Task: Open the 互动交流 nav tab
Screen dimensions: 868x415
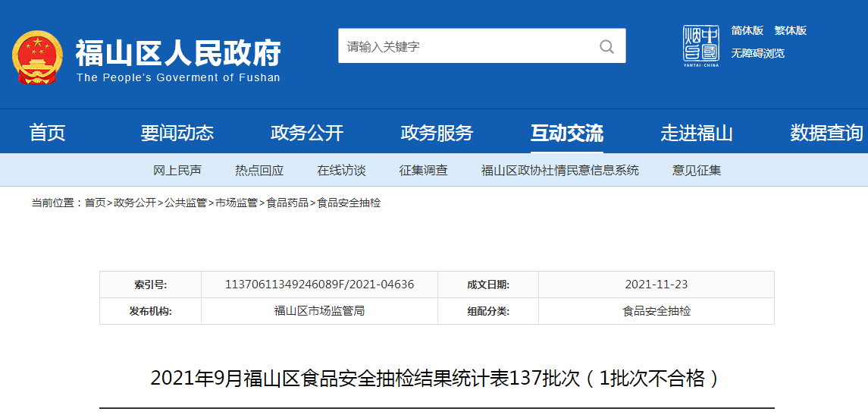Action: 567,133
